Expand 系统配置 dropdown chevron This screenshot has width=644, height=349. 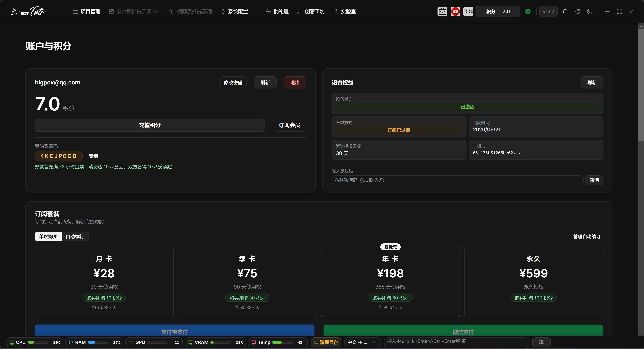click(x=252, y=12)
